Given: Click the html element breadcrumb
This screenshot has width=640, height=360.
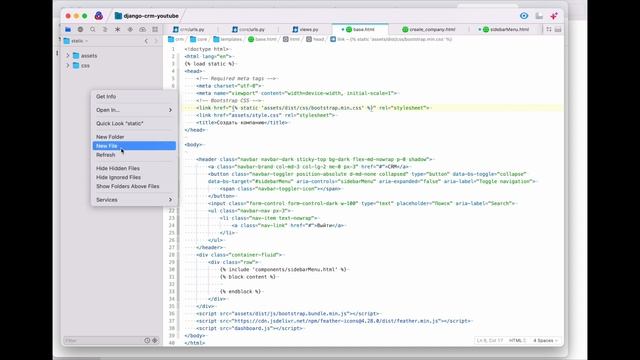Looking at the screenshot, I should pos(291,39).
